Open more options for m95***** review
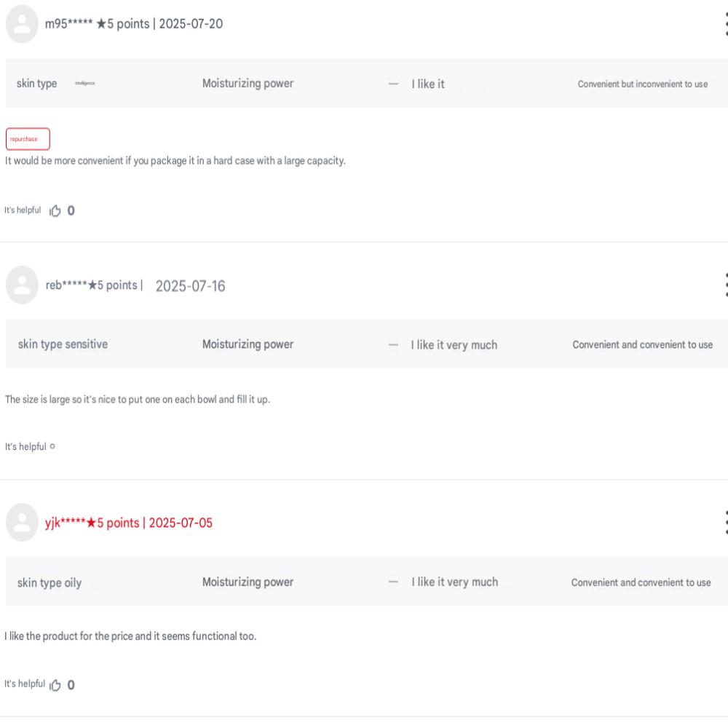This screenshot has width=728, height=728. click(725, 25)
